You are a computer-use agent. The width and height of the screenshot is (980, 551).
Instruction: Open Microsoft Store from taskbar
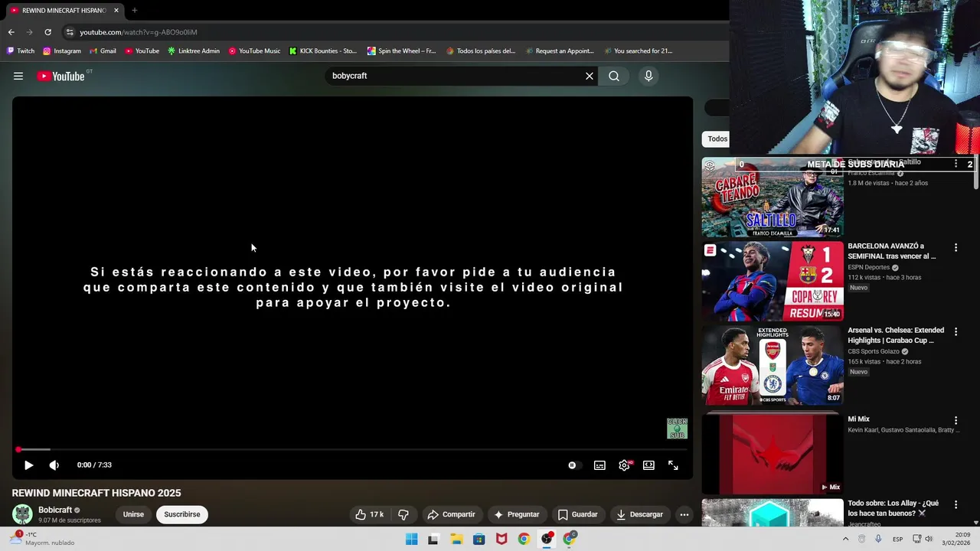click(x=479, y=539)
